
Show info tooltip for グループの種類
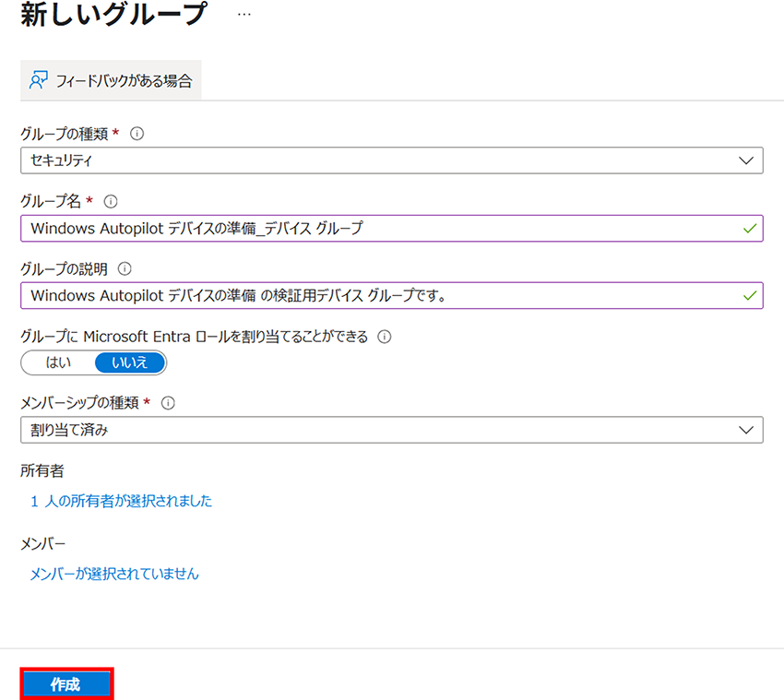[137, 134]
